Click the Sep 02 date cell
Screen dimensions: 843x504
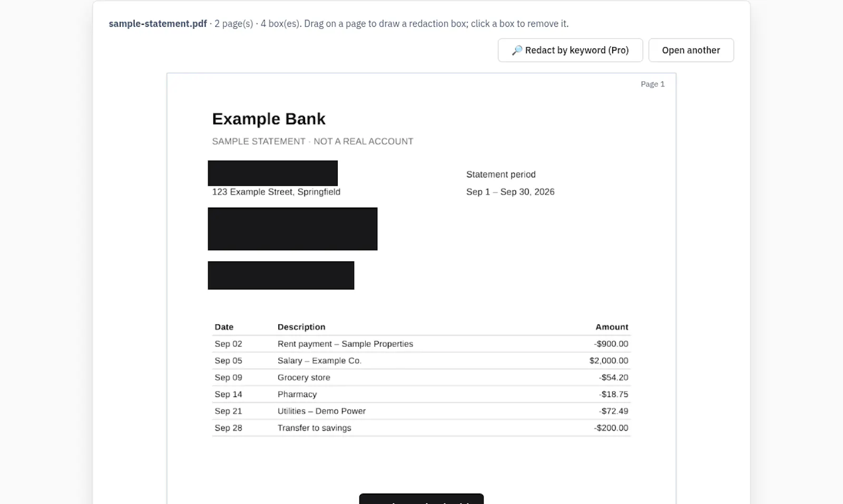(228, 344)
